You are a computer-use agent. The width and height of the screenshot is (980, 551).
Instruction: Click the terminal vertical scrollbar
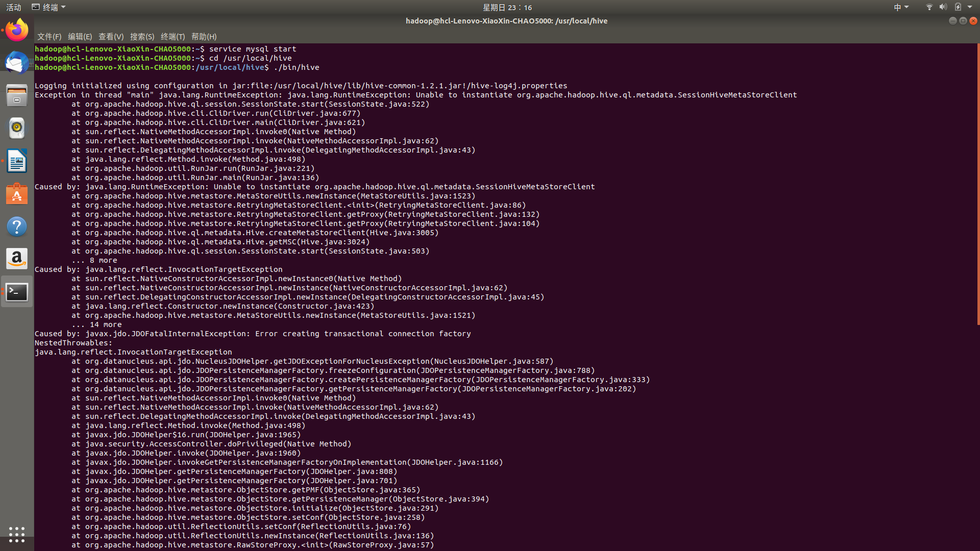coord(977,184)
